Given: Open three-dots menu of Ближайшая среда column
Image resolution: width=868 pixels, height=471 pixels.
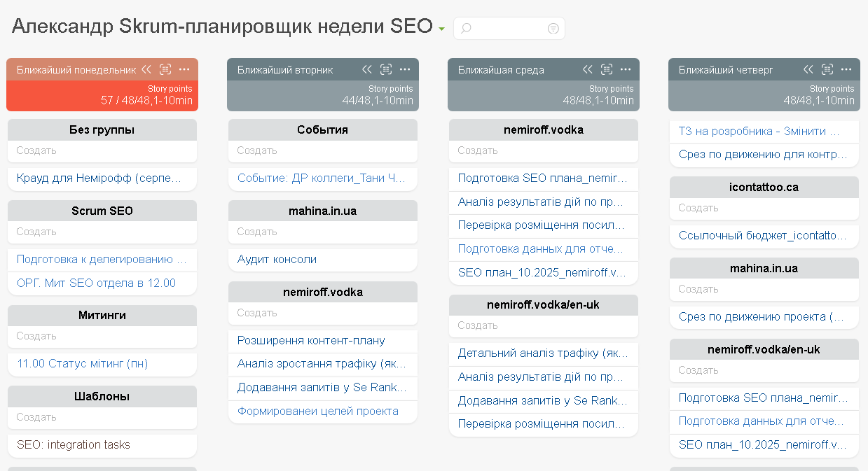Looking at the screenshot, I should pos(626,69).
